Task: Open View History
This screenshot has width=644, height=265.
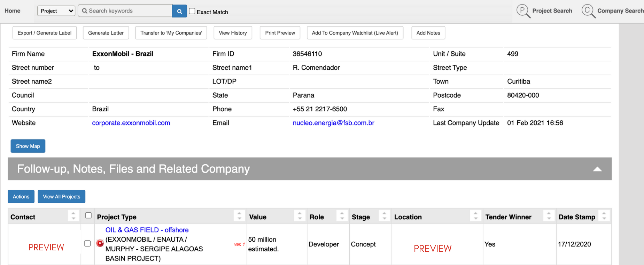Action: (233, 33)
